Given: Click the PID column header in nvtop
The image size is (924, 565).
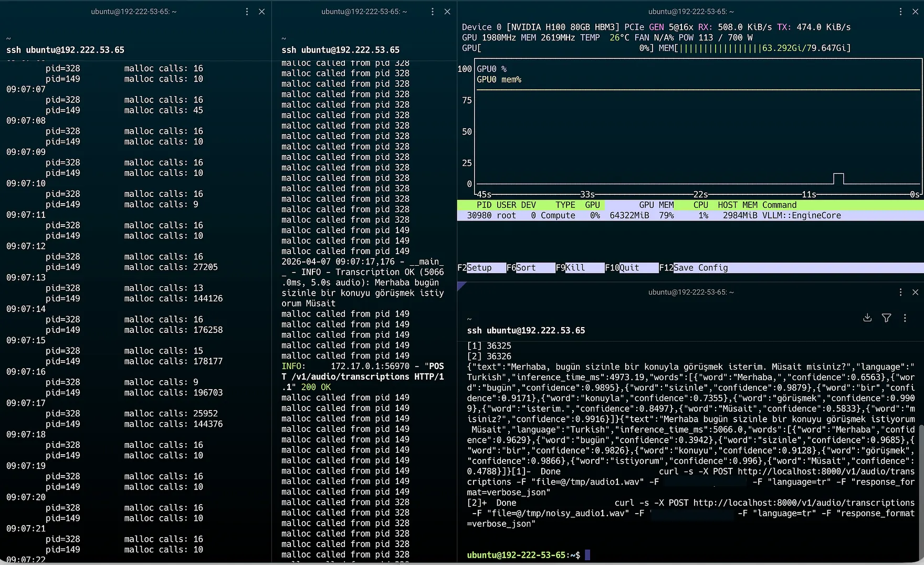Looking at the screenshot, I should (x=484, y=205).
